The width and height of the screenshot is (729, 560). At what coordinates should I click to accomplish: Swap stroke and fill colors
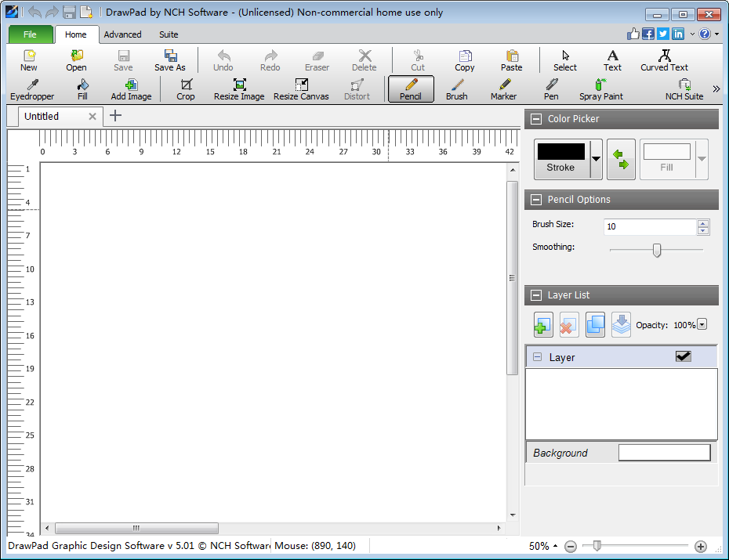click(621, 159)
